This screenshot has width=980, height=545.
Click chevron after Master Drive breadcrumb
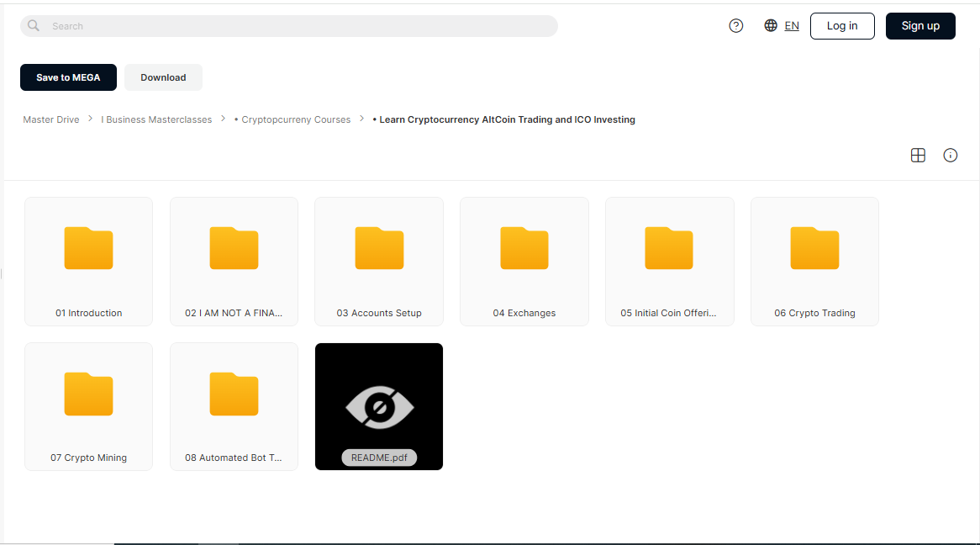pyautogui.click(x=90, y=119)
